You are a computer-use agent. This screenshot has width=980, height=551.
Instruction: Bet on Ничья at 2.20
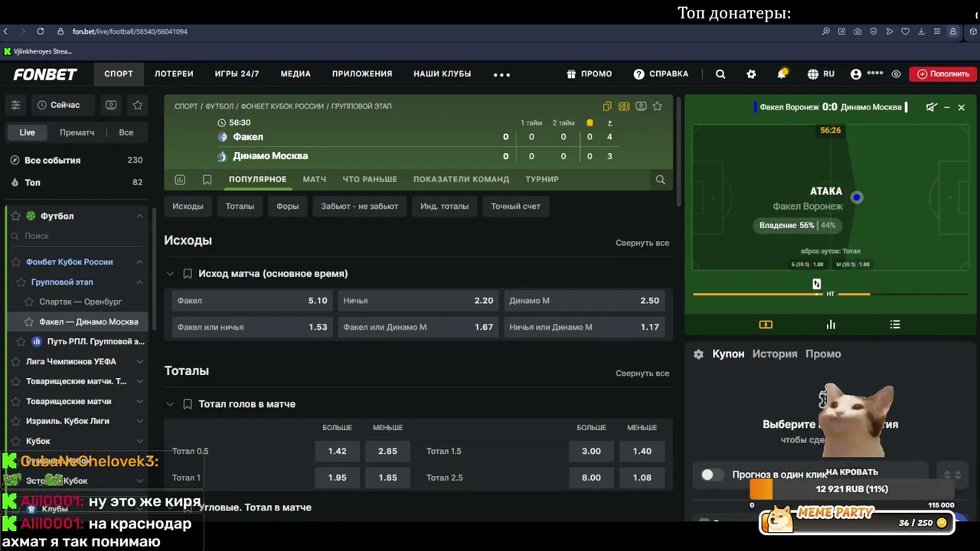click(418, 301)
